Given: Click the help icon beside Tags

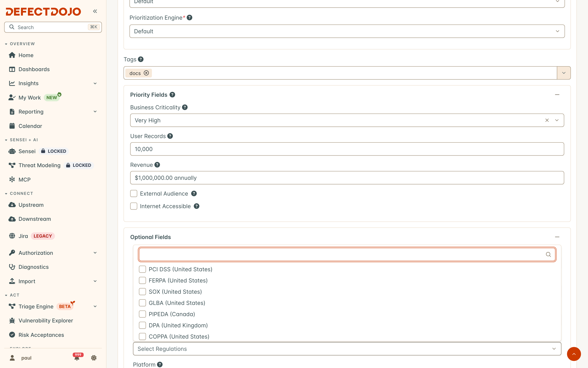Looking at the screenshot, I should [x=141, y=59].
